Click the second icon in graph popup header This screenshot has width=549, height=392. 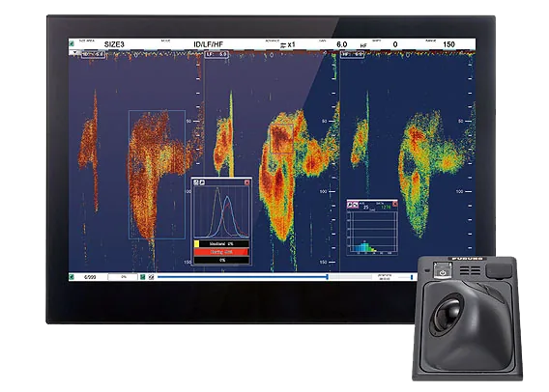tap(202, 182)
